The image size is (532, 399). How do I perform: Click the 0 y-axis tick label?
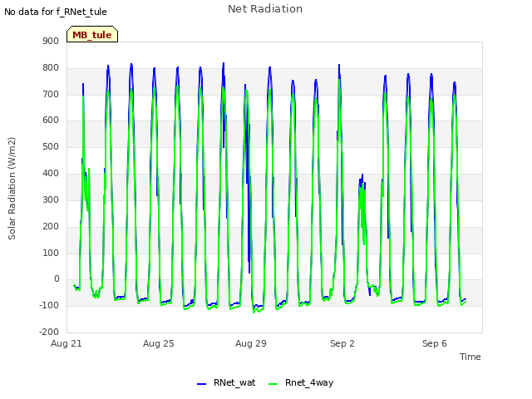click(x=57, y=279)
